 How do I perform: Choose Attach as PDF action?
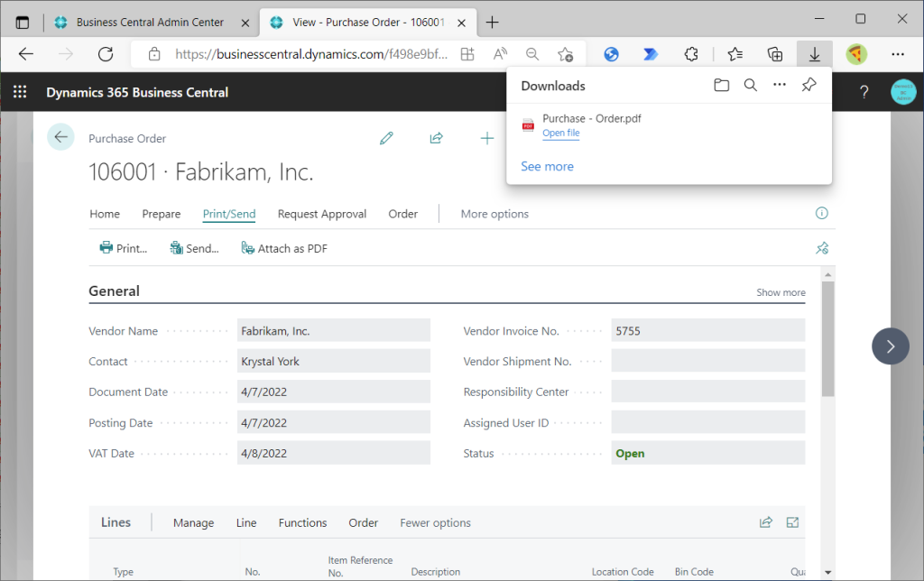(284, 248)
